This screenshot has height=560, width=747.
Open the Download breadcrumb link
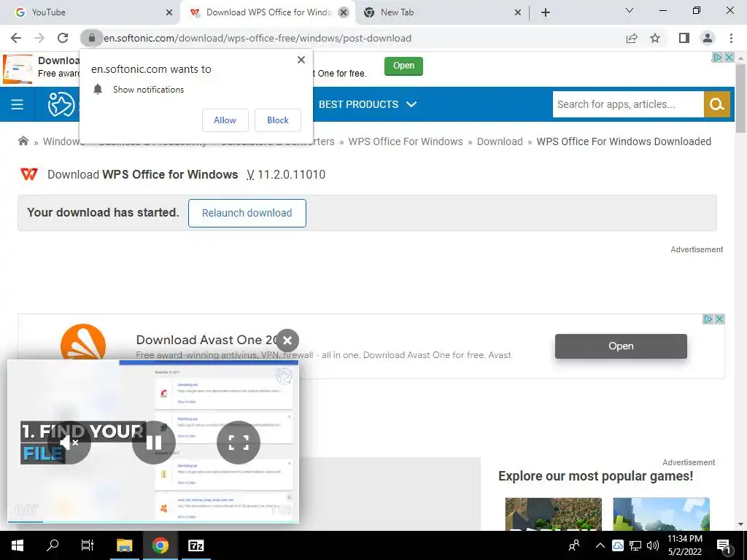[x=500, y=141]
